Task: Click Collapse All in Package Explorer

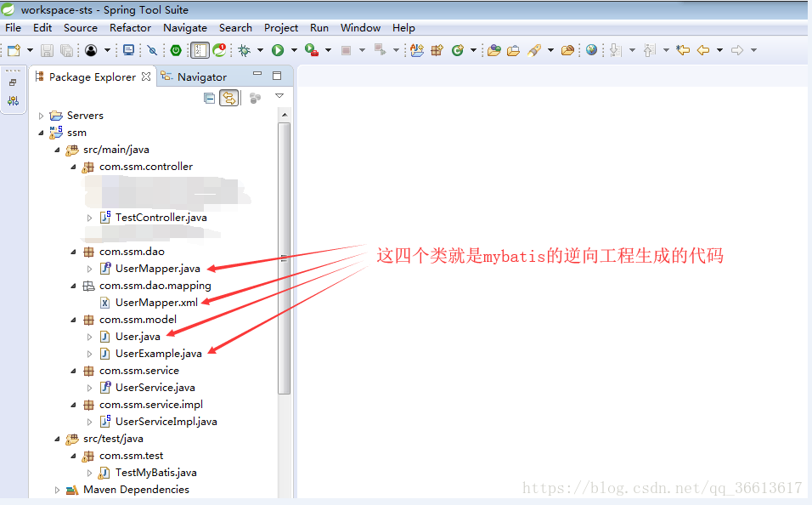Action: pos(209,98)
